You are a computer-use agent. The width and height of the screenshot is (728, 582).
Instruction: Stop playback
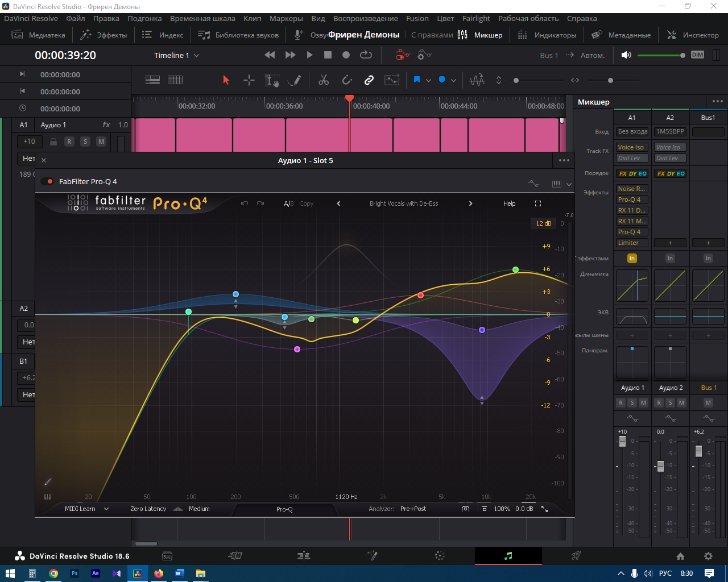point(328,55)
